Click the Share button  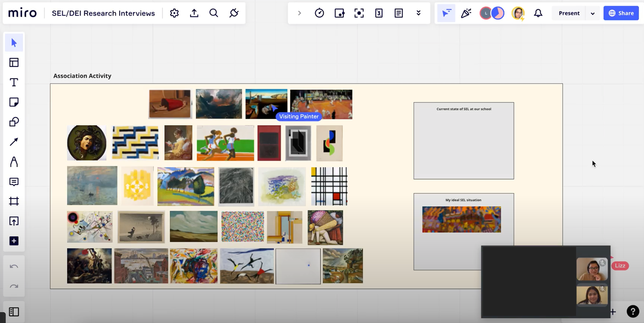pyautogui.click(x=621, y=13)
